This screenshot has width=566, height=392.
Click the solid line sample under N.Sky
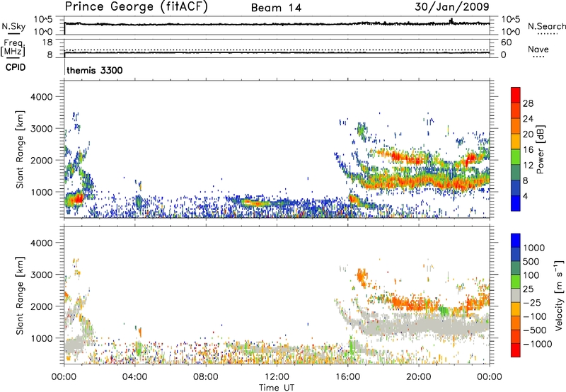pos(13,33)
